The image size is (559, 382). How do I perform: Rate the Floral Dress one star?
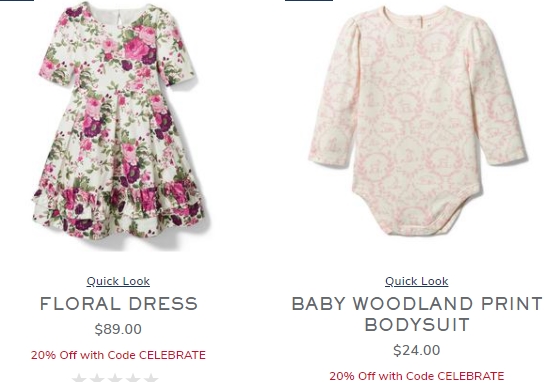(x=79, y=378)
